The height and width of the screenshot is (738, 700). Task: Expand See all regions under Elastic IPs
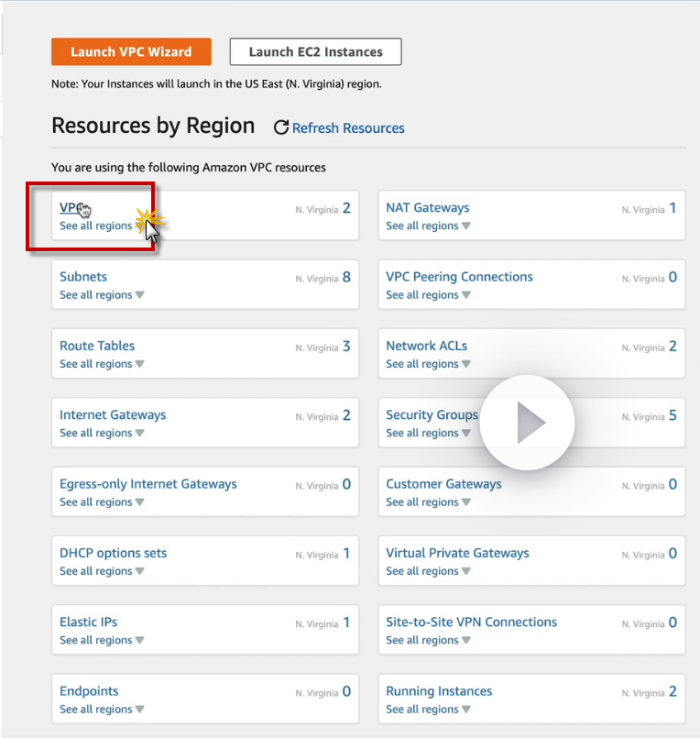102,641
